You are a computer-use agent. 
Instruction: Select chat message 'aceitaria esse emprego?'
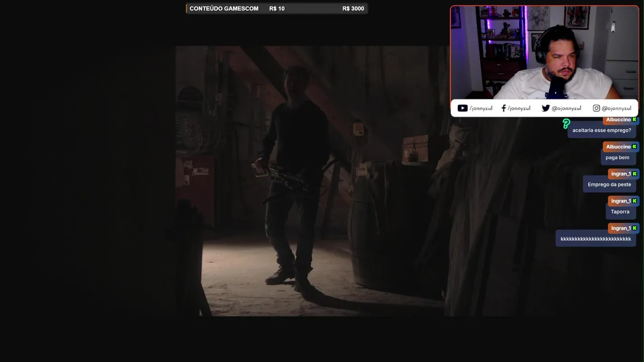602,130
